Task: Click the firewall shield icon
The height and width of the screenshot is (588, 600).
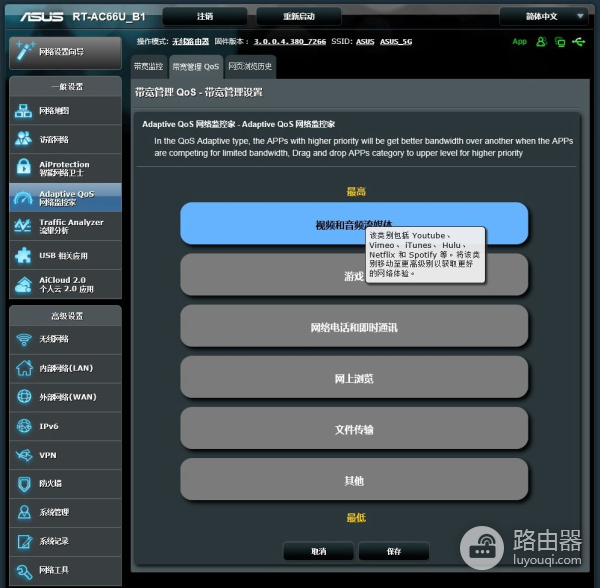Action: pyautogui.click(x=24, y=484)
